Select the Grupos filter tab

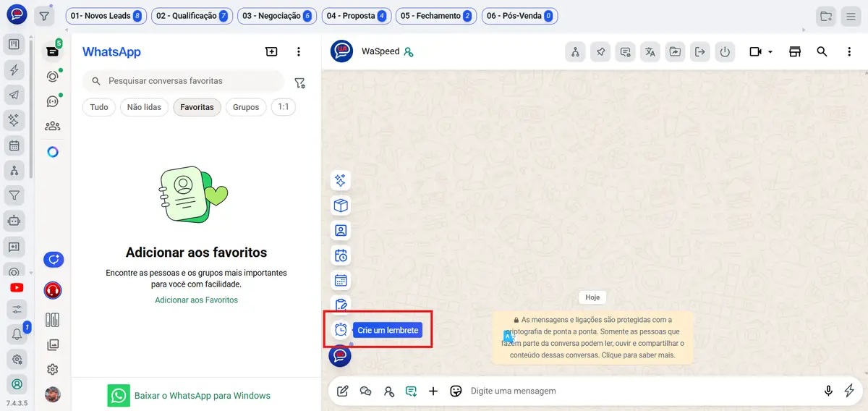click(246, 107)
